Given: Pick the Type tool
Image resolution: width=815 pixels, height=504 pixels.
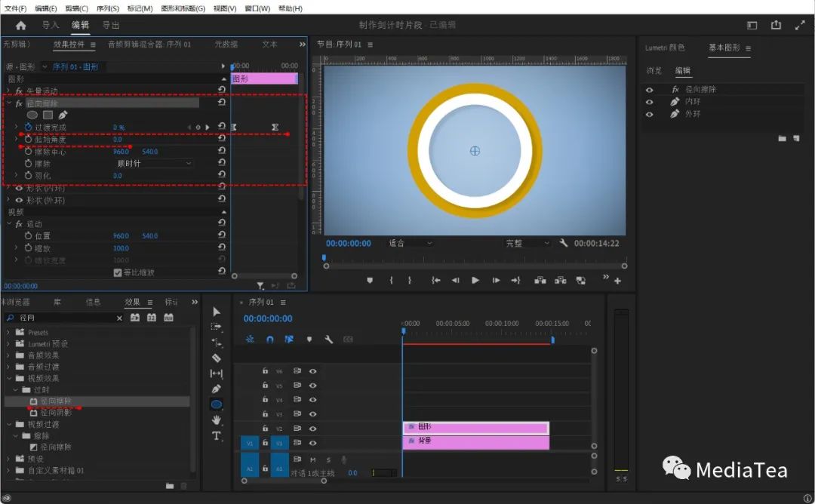Looking at the screenshot, I should point(217,435).
